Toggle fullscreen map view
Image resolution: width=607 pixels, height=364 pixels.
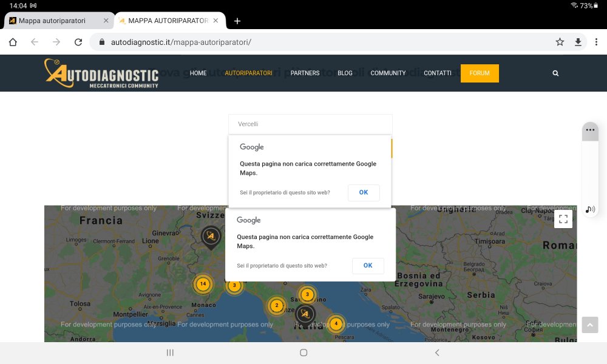pos(563,219)
